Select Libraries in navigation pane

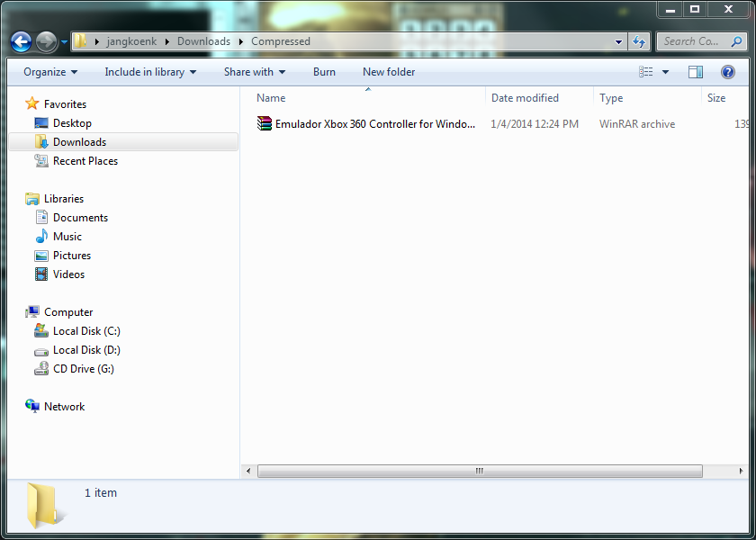(64, 199)
